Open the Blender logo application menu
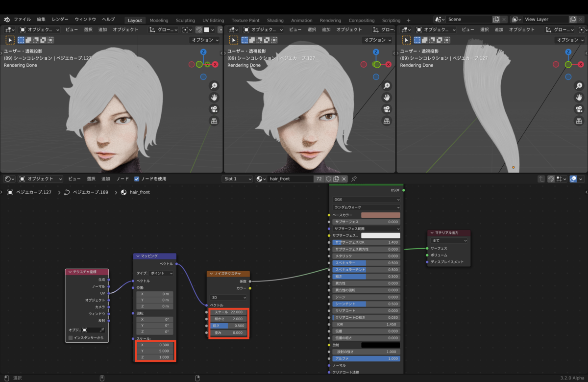The height and width of the screenshot is (382, 588). tap(7, 20)
